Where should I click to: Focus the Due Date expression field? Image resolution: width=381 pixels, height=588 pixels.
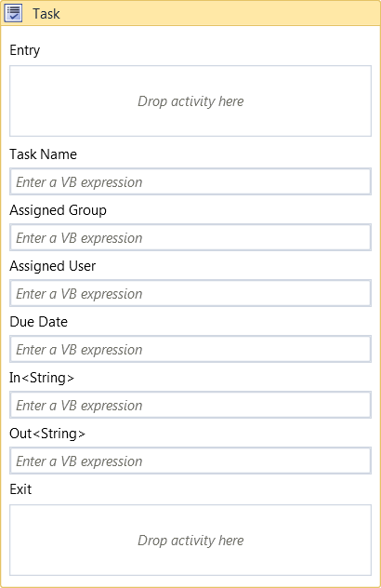click(190, 349)
